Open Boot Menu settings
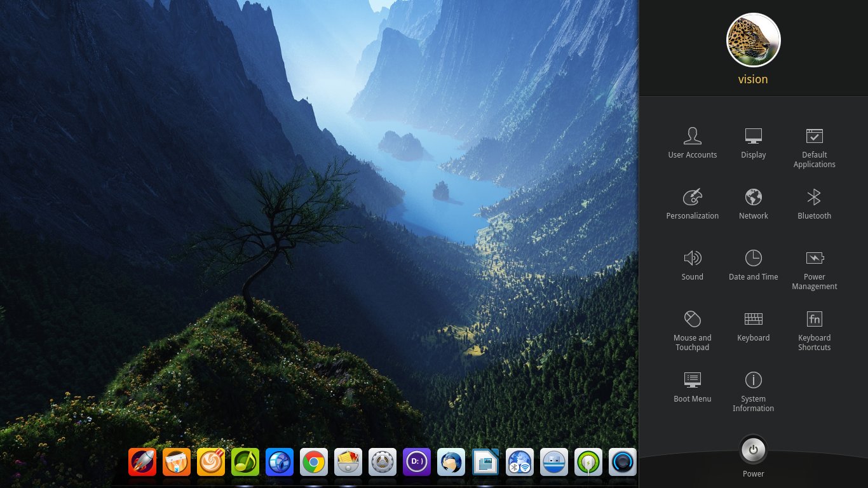Image resolution: width=868 pixels, height=488 pixels. tap(692, 386)
